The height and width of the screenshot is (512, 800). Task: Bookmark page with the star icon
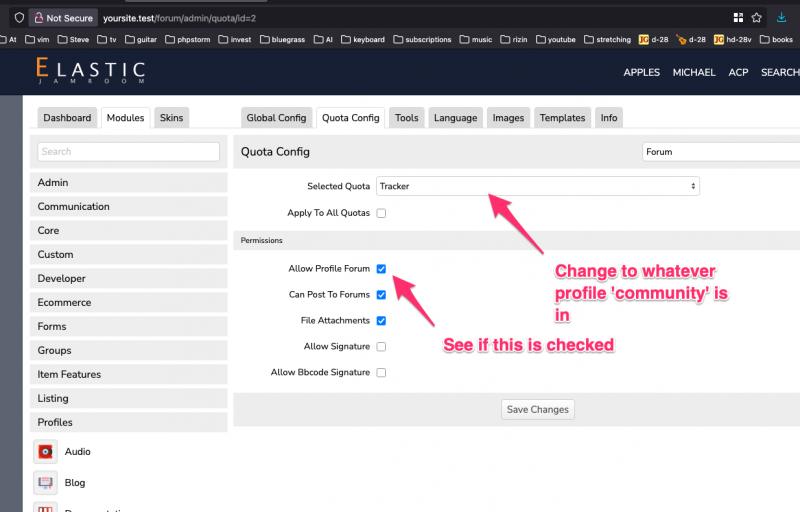(x=757, y=18)
